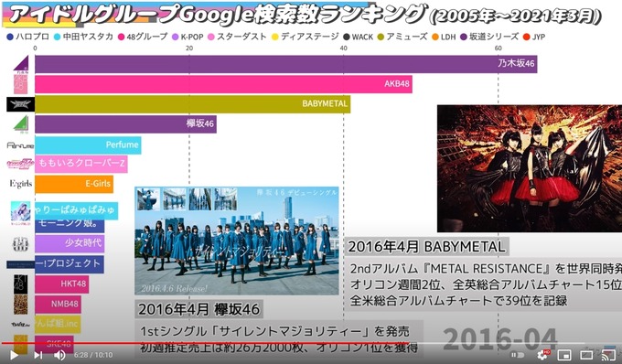Click the axis tick label 40
Viewport: 622px width, 364px height.
[x=344, y=48]
